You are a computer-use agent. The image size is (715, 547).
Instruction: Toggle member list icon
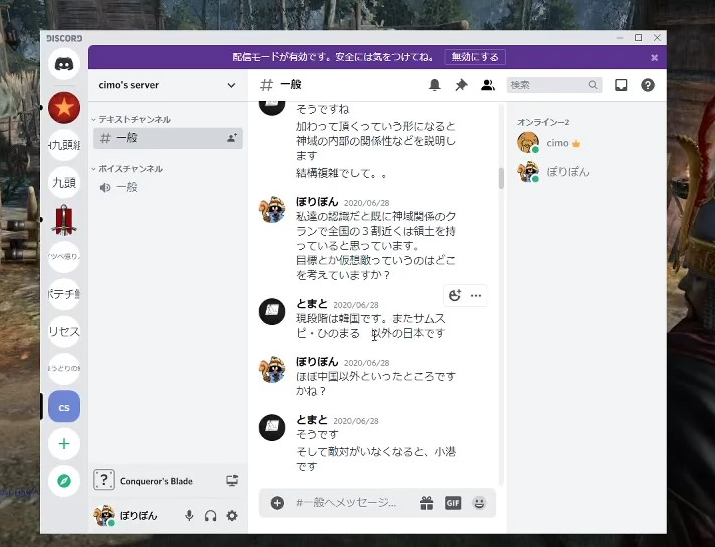pyautogui.click(x=487, y=85)
